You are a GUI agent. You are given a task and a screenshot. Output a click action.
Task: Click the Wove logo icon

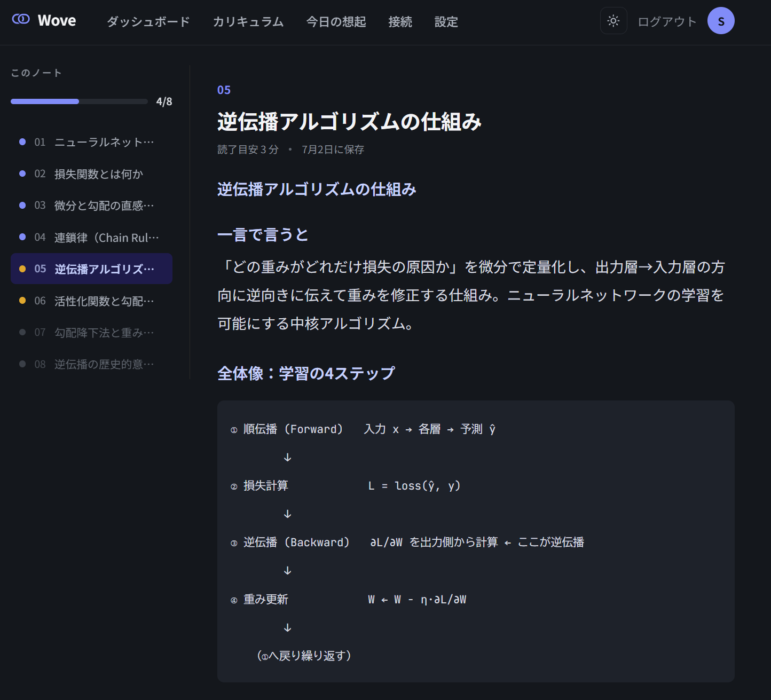(21, 19)
